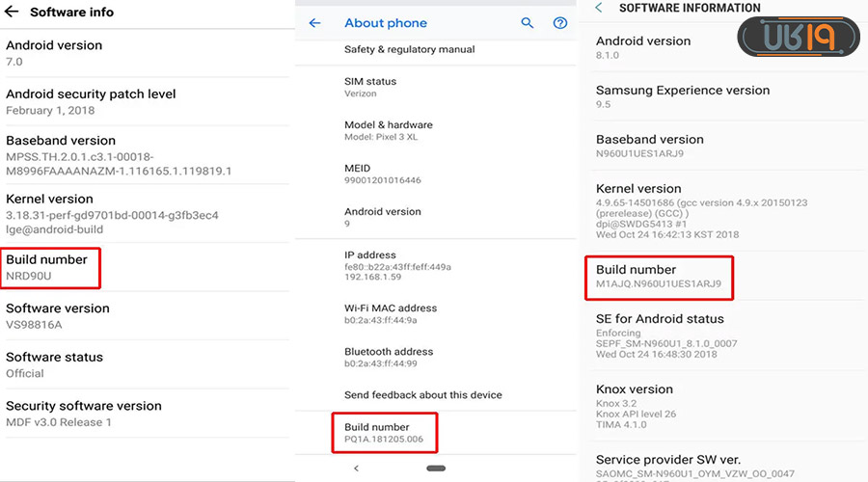Open help icon in About phone header
Viewport: 868px width, 482px height.
point(560,23)
